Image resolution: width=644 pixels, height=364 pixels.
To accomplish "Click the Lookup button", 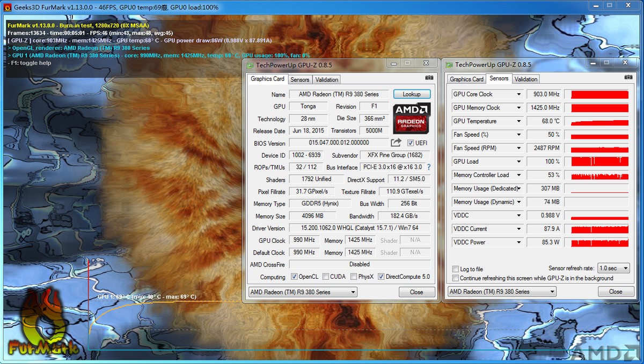I will click(412, 94).
